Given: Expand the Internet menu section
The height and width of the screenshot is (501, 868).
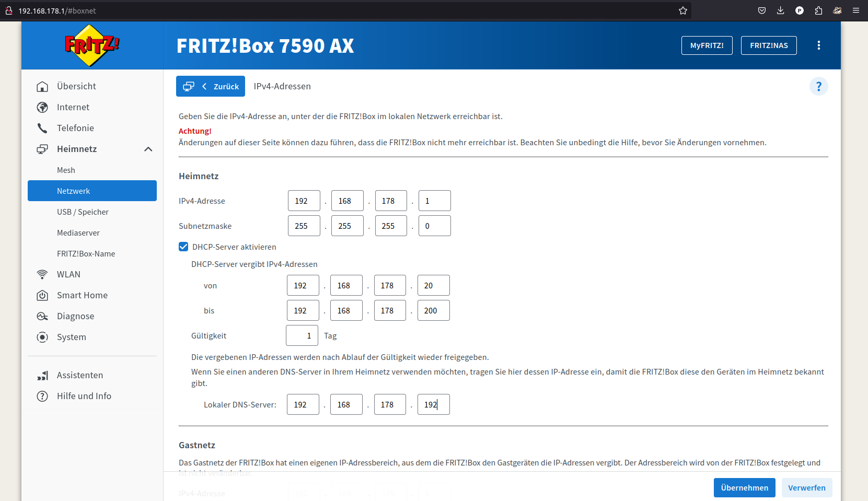Looking at the screenshot, I should [73, 107].
